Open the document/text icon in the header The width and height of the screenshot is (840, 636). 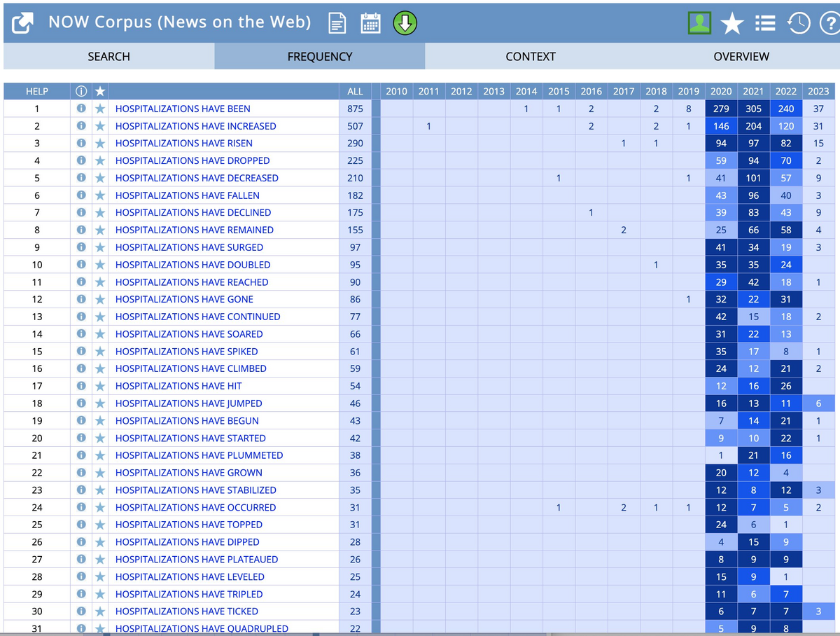(337, 24)
